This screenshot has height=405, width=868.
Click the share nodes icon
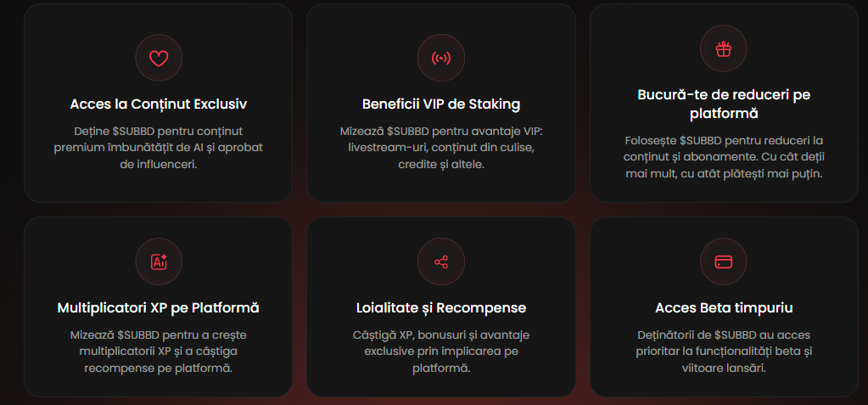pyautogui.click(x=441, y=262)
